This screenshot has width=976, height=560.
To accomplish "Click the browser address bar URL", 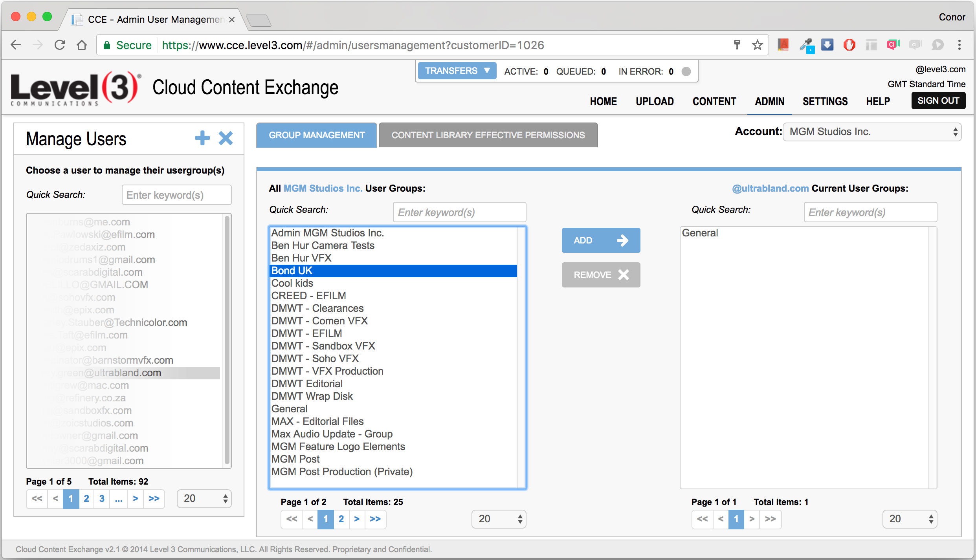I will coord(353,45).
